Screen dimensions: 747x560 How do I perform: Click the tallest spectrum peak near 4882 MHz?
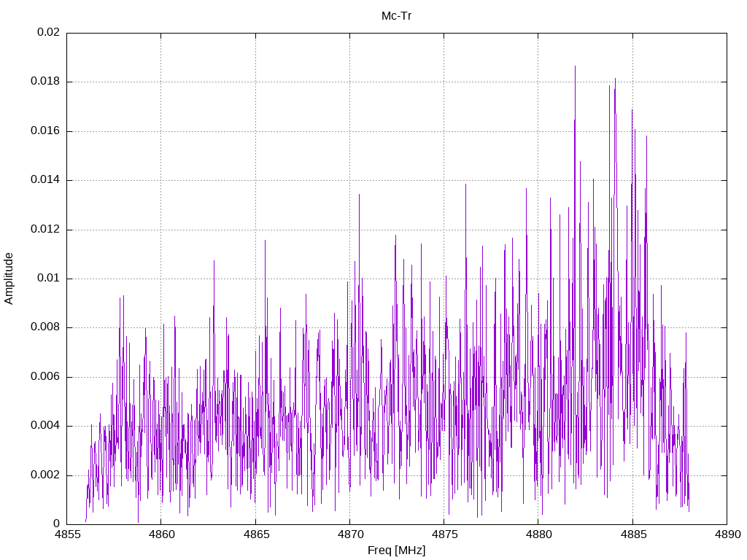pos(575,67)
